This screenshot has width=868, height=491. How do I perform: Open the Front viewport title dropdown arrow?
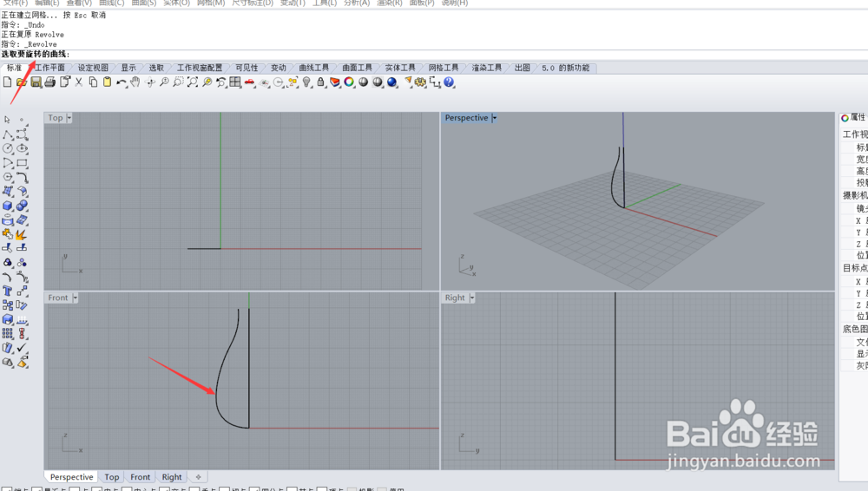pos(76,298)
